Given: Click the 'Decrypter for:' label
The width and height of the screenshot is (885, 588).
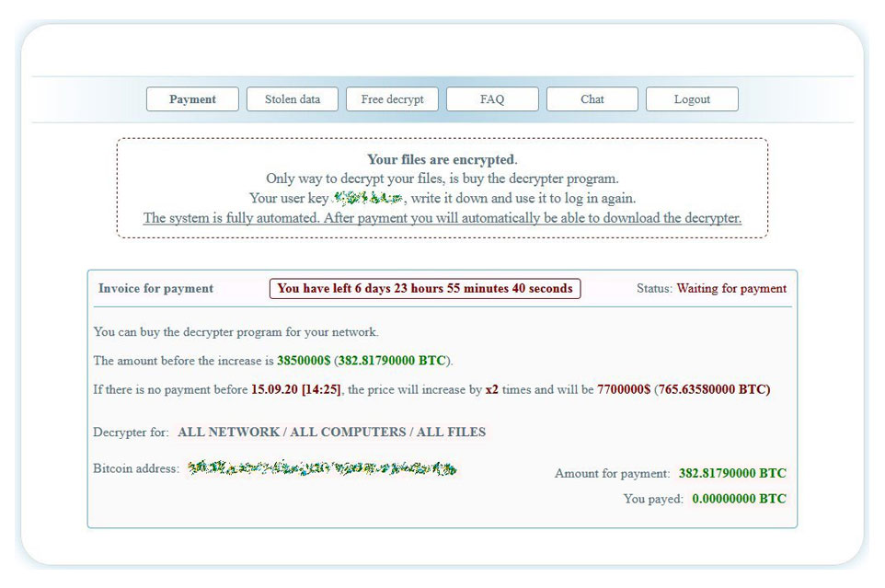Looking at the screenshot, I should point(131,432).
